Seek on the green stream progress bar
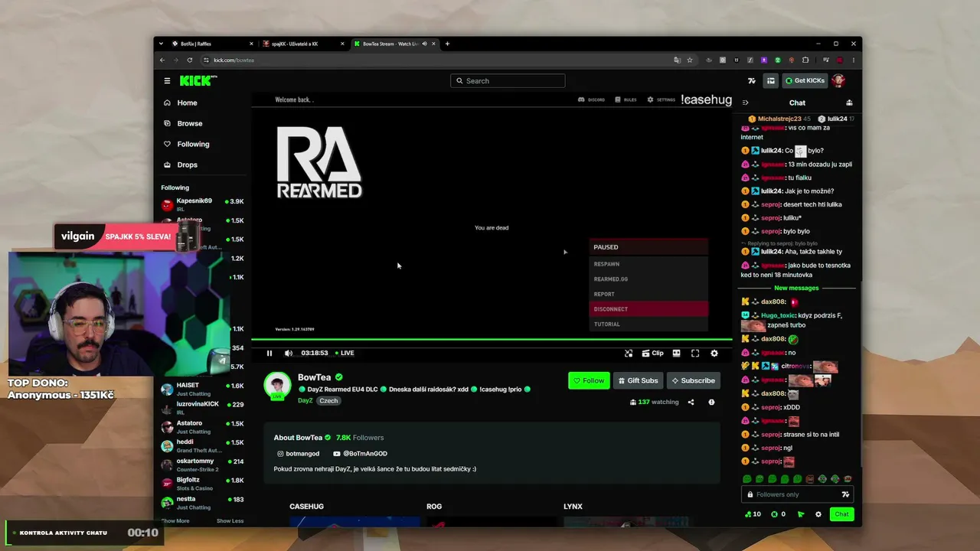 coord(492,340)
